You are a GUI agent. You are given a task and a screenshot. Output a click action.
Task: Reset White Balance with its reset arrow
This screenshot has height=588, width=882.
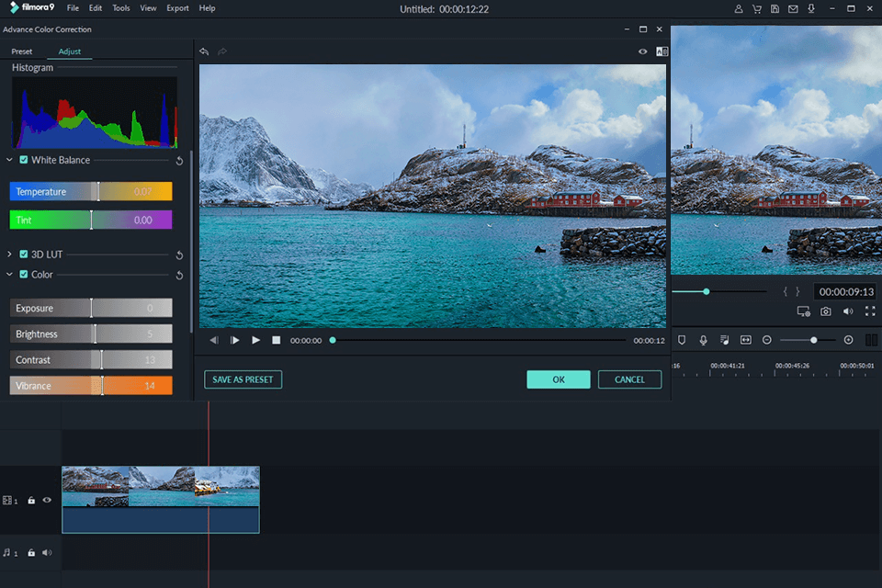[179, 161]
